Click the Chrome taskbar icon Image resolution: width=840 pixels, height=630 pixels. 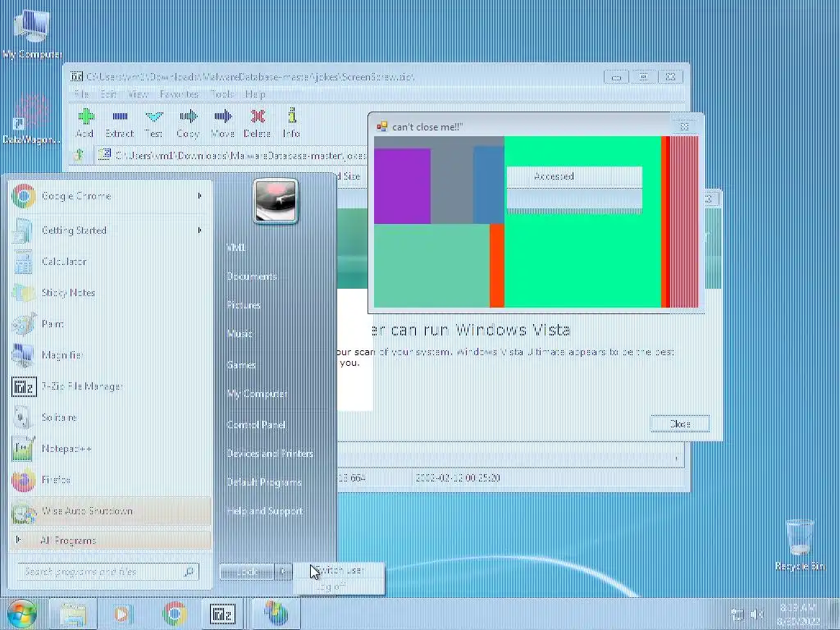pos(174,614)
